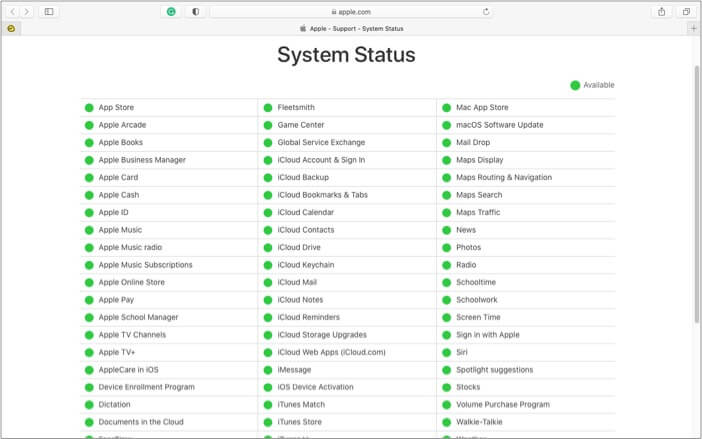Click the Apple Online Store entry
This screenshot has width=702, height=439.
coord(132,282)
